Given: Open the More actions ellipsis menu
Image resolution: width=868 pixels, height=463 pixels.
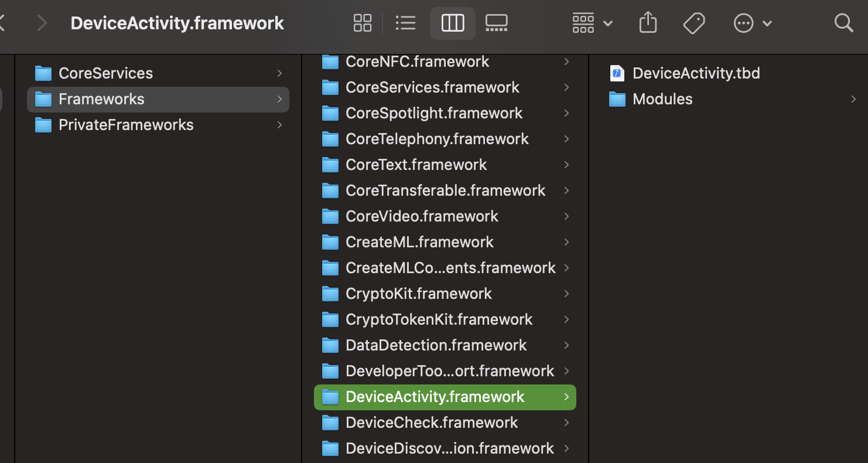Looking at the screenshot, I should pyautogui.click(x=753, y=23).
